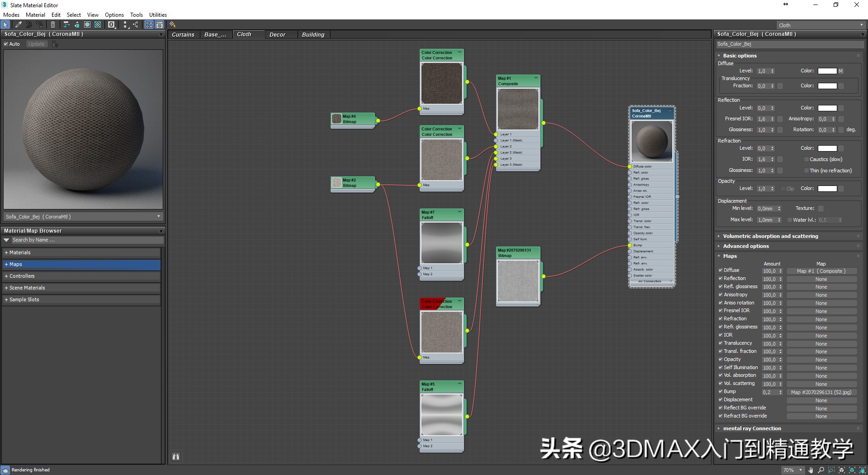The image size is (868, 475).
Task: Enable the Caustics (slow) option
Action: [x=806, y=159]
